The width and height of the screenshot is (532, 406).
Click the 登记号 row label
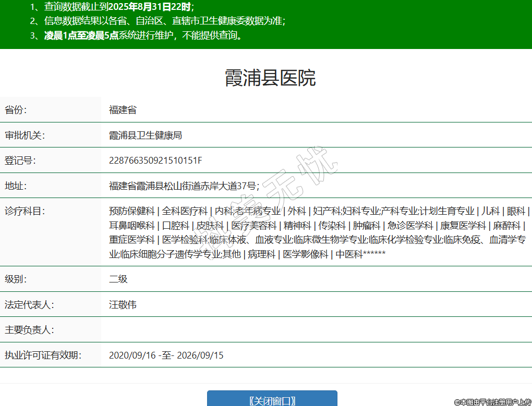[x=20, y=161]
